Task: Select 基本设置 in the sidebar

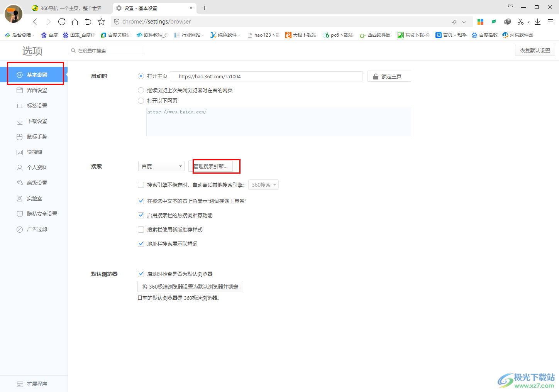Action: coord(34,75)
